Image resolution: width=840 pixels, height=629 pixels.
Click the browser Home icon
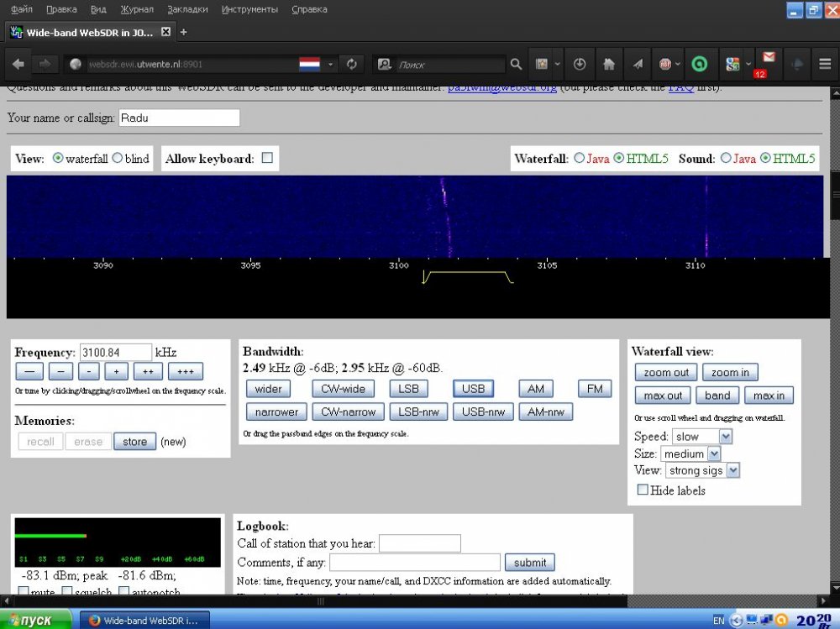609,64
